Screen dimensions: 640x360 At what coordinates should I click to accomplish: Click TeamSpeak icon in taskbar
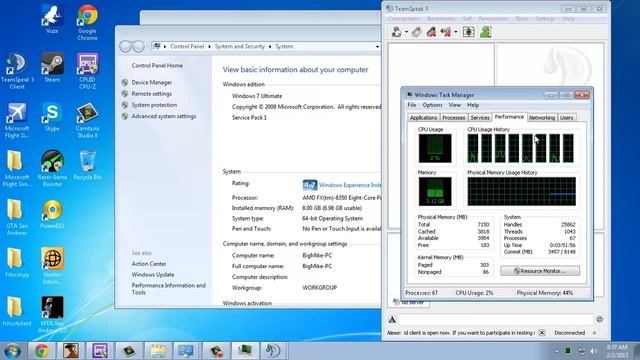(x=273, y=351)
